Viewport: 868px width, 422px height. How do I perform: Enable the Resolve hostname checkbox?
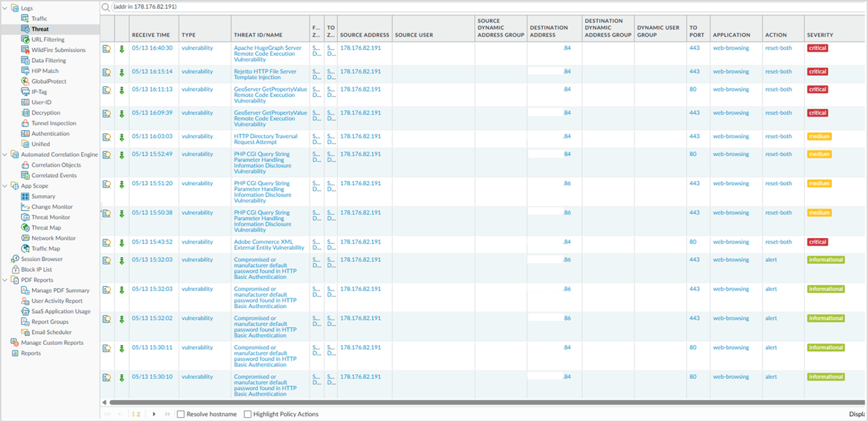181,414
